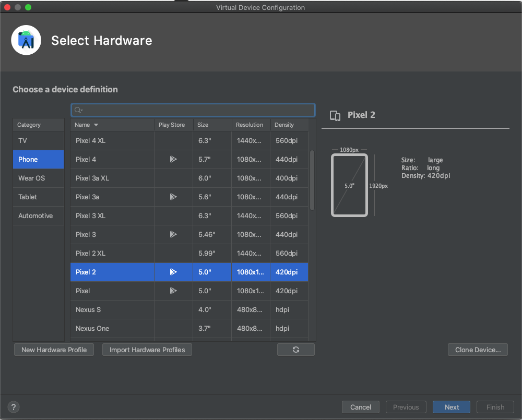Click the 6.0" size cell of Pixel 3a XL
The width and height of the screenshot is (522, 420).
[x=212, y=178]
